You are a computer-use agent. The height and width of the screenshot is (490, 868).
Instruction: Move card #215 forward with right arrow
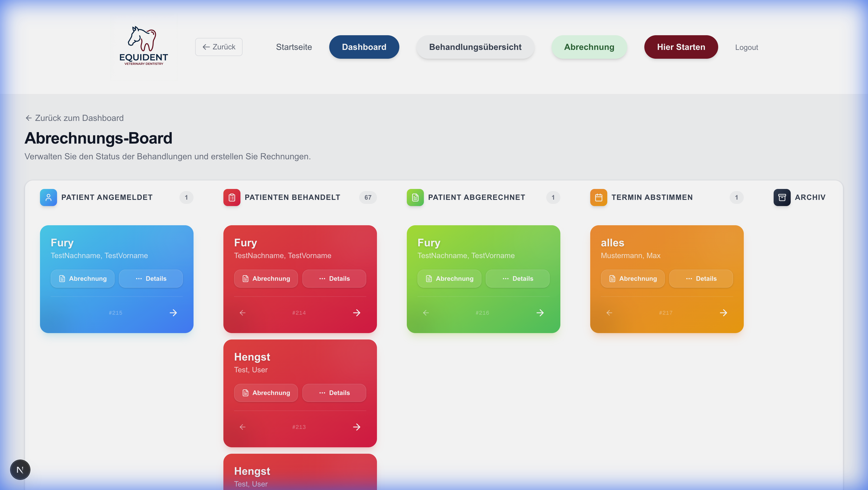coord(173,313)
